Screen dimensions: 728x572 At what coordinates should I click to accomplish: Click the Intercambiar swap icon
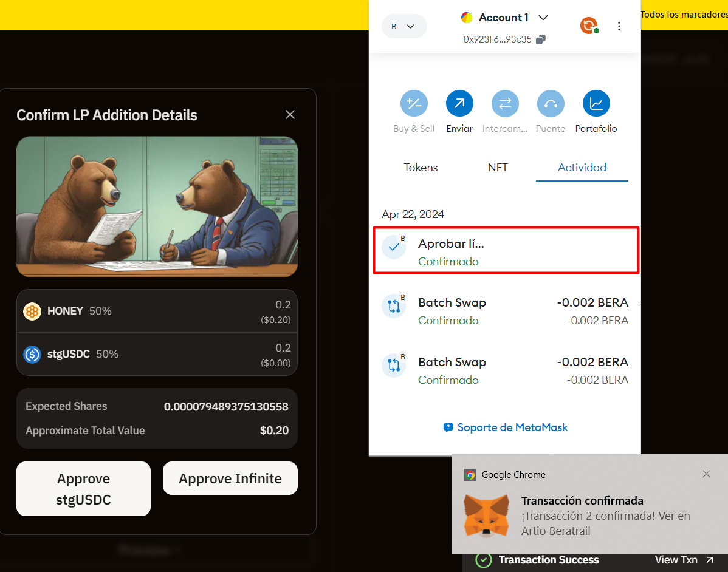[x=505, y=103]
